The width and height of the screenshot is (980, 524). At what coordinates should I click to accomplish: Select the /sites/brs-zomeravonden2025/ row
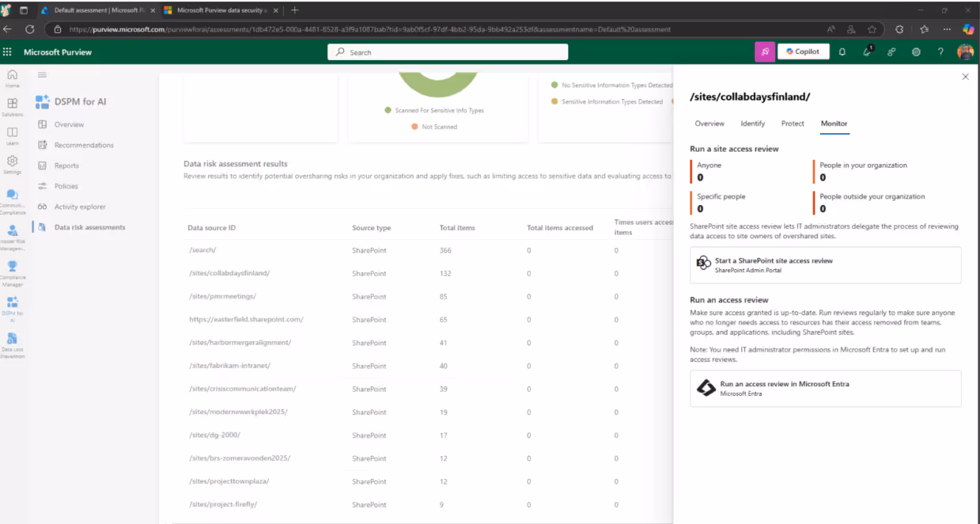tap(429, 458)
